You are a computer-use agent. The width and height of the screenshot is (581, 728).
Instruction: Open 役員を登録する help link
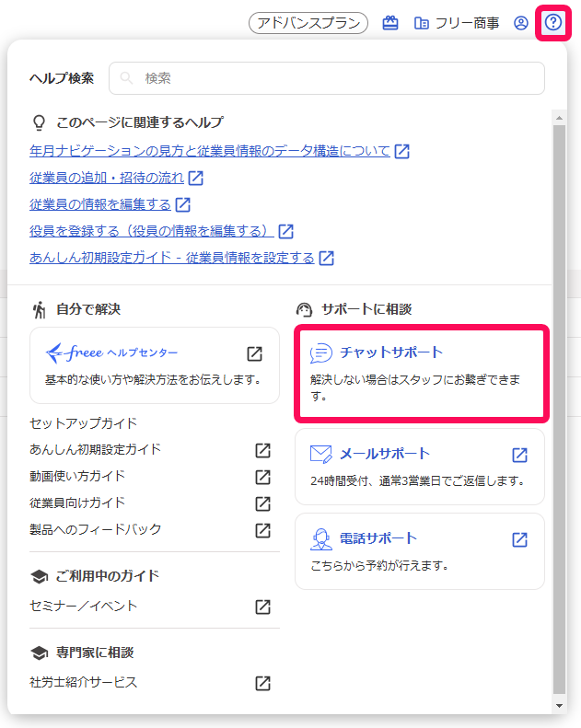[x=151, y=231]
